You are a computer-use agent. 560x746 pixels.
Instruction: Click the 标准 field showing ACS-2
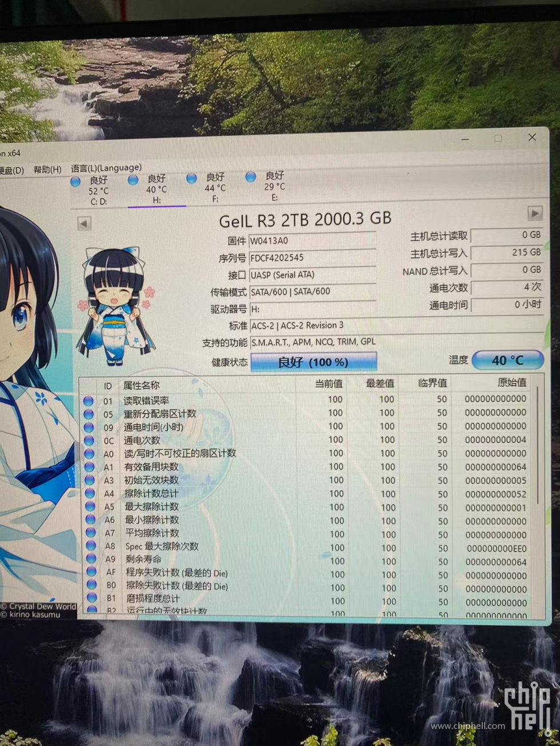pyautogui.click(x=396, y=325)
